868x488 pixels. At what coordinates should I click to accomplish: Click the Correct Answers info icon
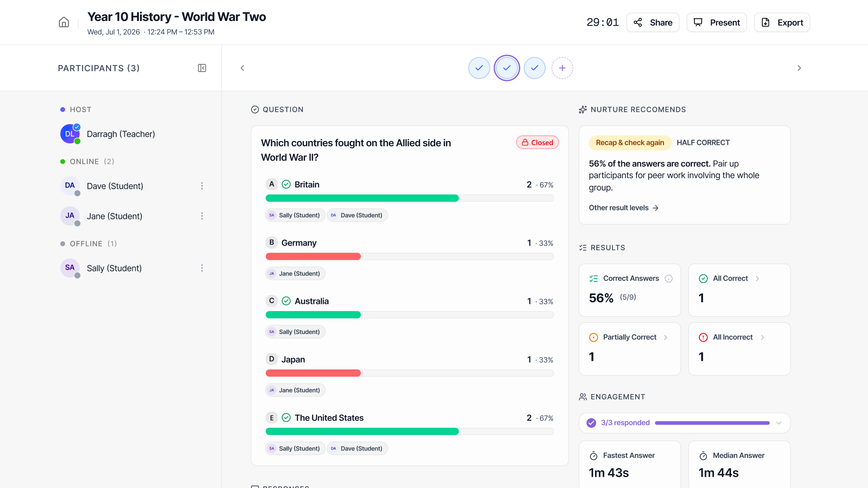click(x=669, y=278)
